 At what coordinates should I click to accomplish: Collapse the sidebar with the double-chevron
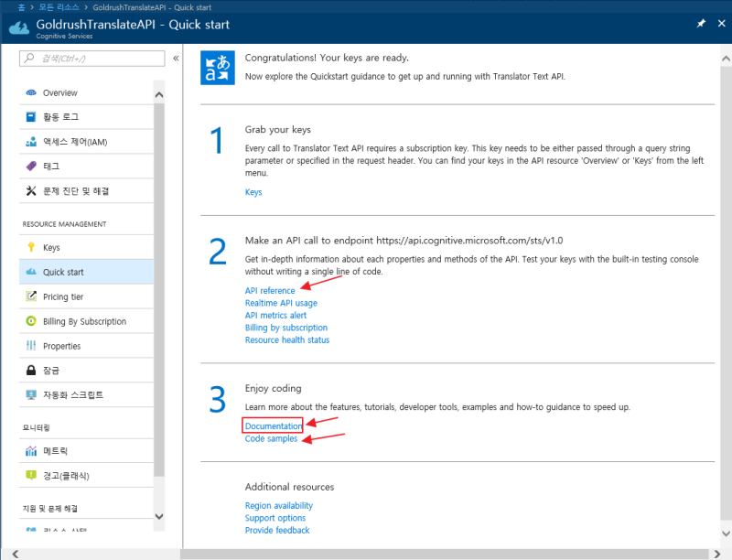click(174, 57)
